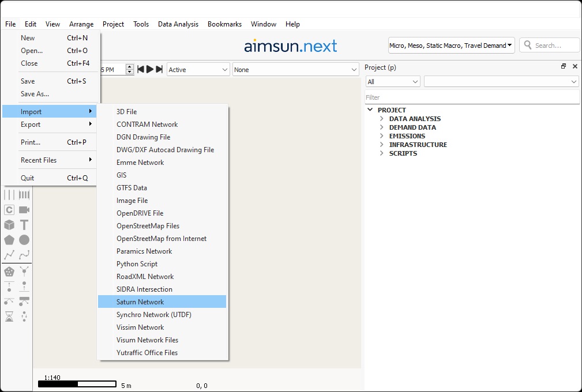Open the None view mode dropdown
The width and height of the screenshot is (582, 392).
[295, 70]
